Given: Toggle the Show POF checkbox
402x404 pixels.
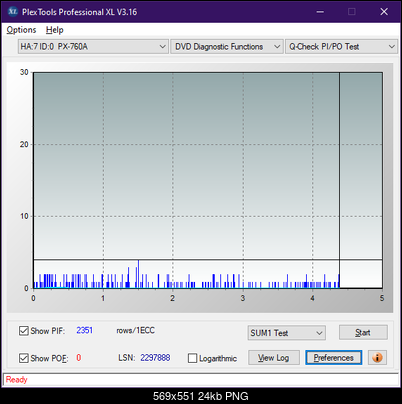Looking at the screenshot, I should pos(24,358).
